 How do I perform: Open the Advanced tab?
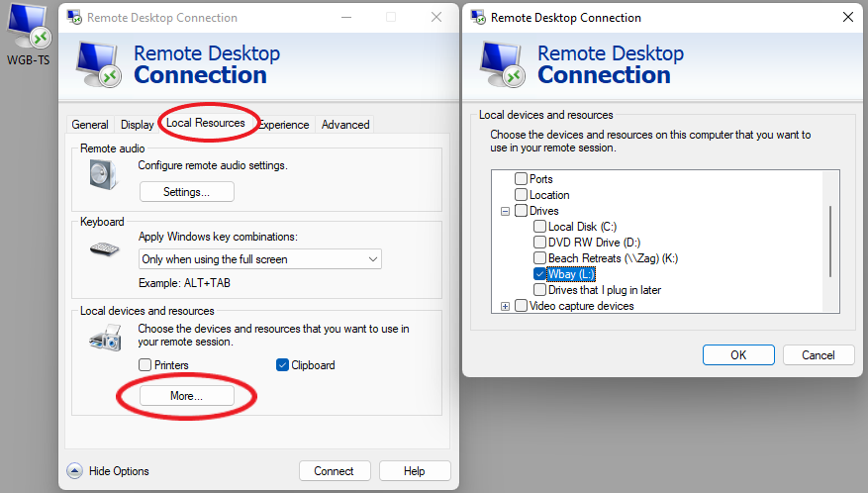pos(345,125)
